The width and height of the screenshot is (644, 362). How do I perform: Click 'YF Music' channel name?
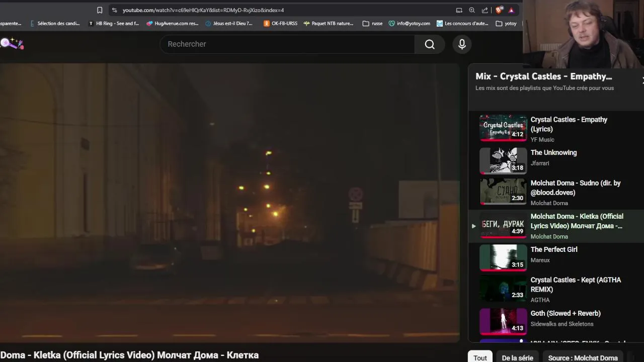pos(542,140)
